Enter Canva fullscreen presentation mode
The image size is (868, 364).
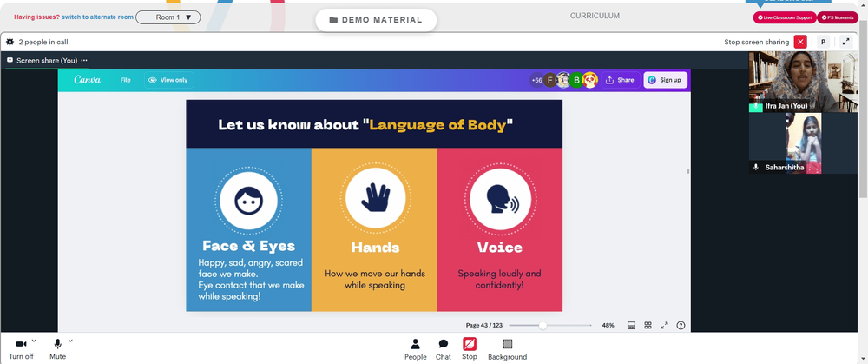pyautogui.click(x=664, y=325)
